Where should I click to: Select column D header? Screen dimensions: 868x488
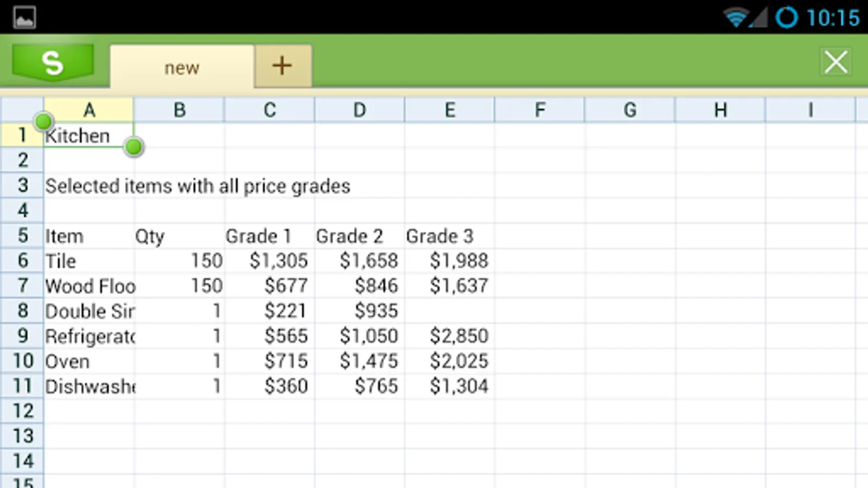pyautogui.click(x=360, y=110)
